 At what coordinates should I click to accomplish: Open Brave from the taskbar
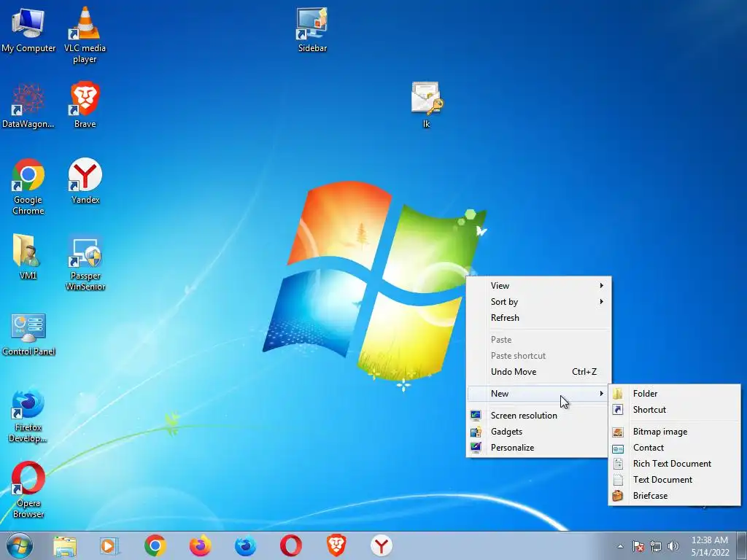point(336,545)
